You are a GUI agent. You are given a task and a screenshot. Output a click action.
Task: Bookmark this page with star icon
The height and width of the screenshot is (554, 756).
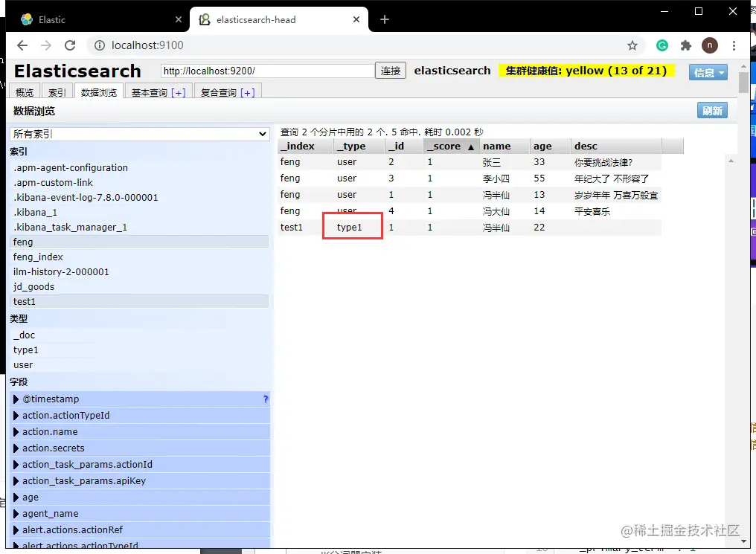point(632,45)
